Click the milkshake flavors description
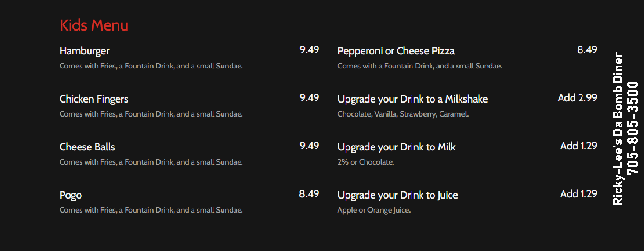Screen dimensions: 644x251 point(403,114)
